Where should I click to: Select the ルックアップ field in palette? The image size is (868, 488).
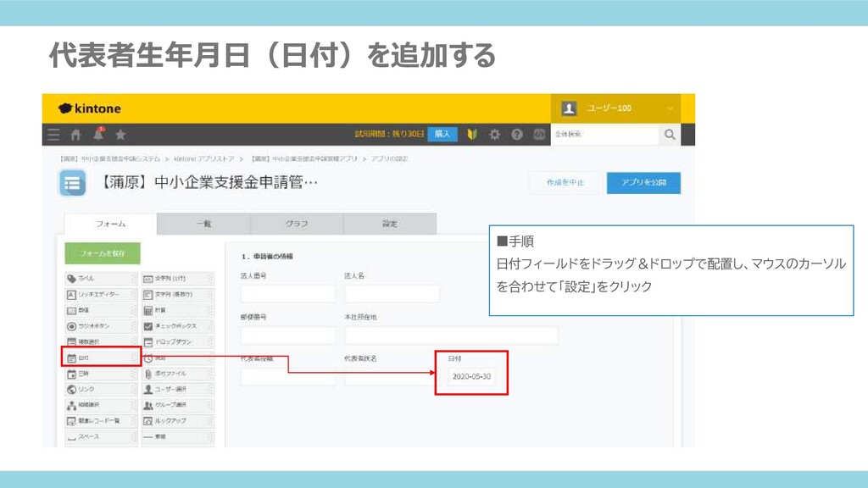coord(178,421)
